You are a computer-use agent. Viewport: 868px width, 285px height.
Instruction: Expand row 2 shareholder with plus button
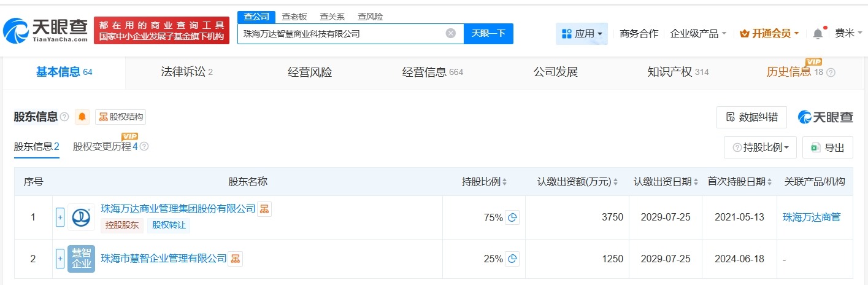tap(60, 259)
